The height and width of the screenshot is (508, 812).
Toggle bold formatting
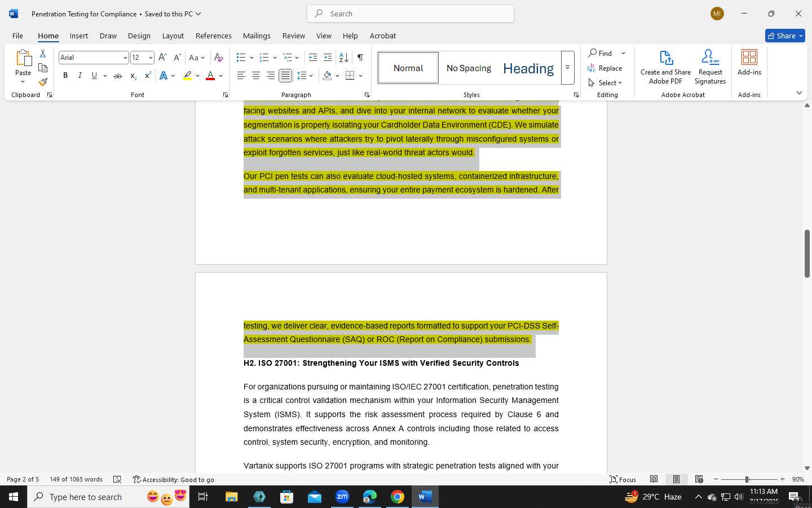point(65,76)
